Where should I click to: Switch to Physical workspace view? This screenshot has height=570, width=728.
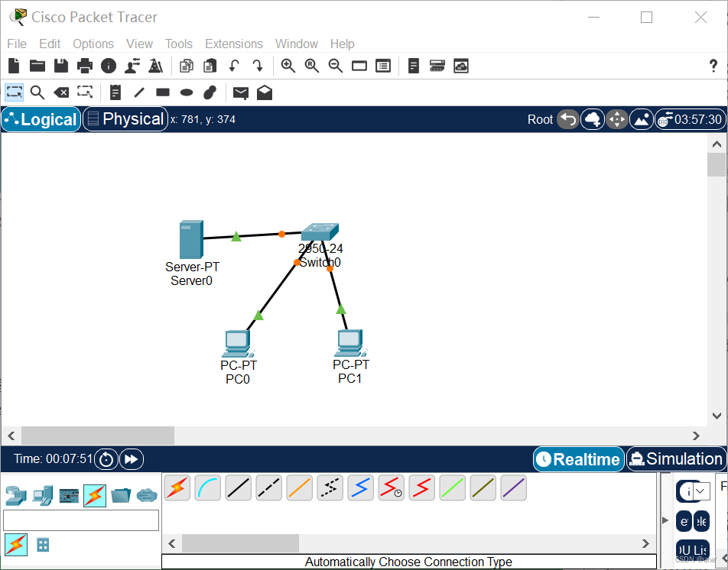(x=125, y=119)
